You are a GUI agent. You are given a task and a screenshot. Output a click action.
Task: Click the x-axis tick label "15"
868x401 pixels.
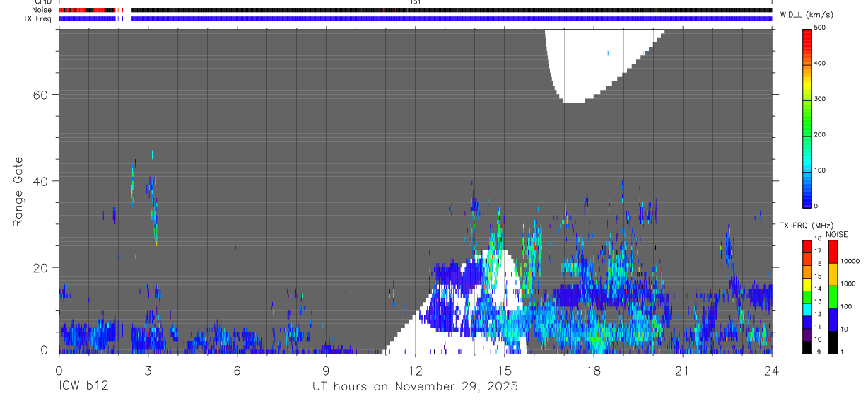tap(504, 370)
